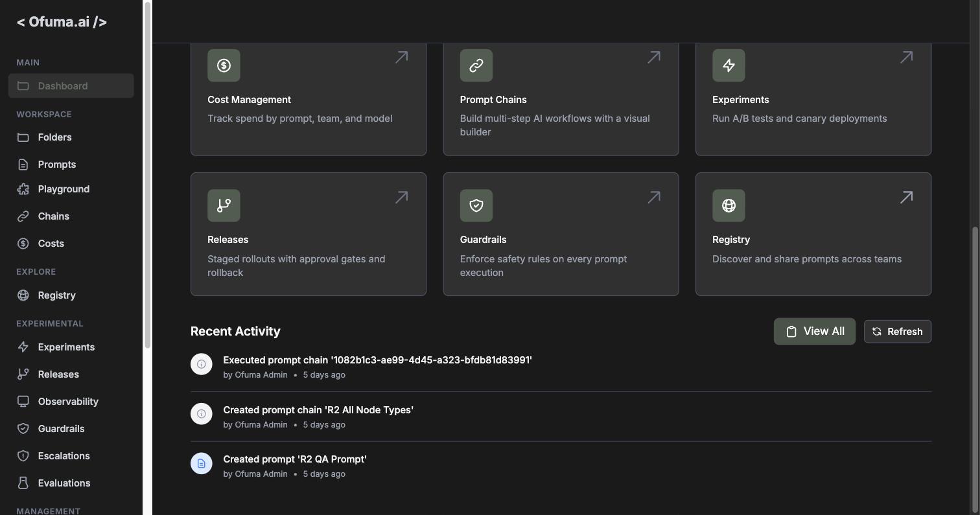Click "Created prompt 'R2 QA Prompt'" entry
Image resolution: width=980 pixels, height=515 pixels.
tap(295, 459)
